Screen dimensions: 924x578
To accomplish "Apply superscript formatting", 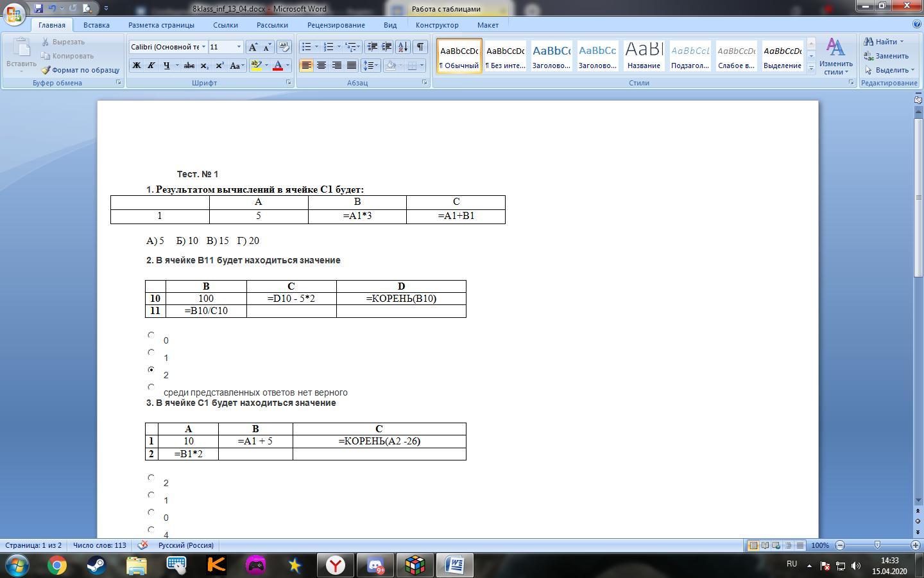I will coord(219,66).
